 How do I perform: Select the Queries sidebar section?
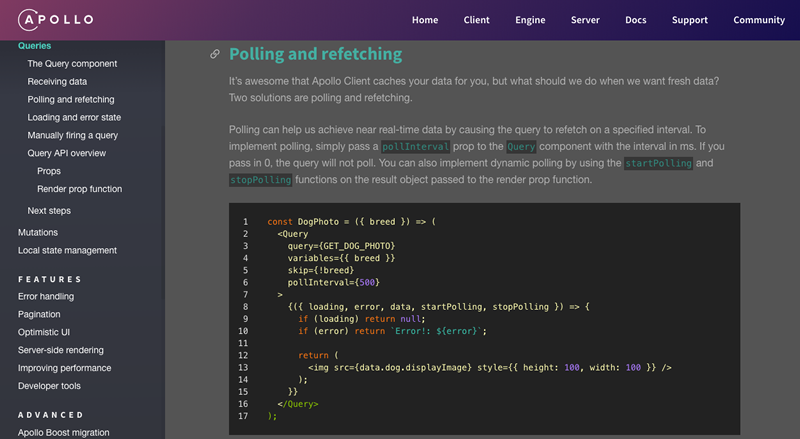click(x=34, y=45)
